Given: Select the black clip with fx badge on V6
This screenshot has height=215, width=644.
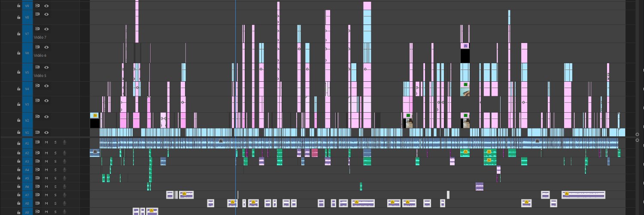Looking at the screenshot, I should [465, 53].
